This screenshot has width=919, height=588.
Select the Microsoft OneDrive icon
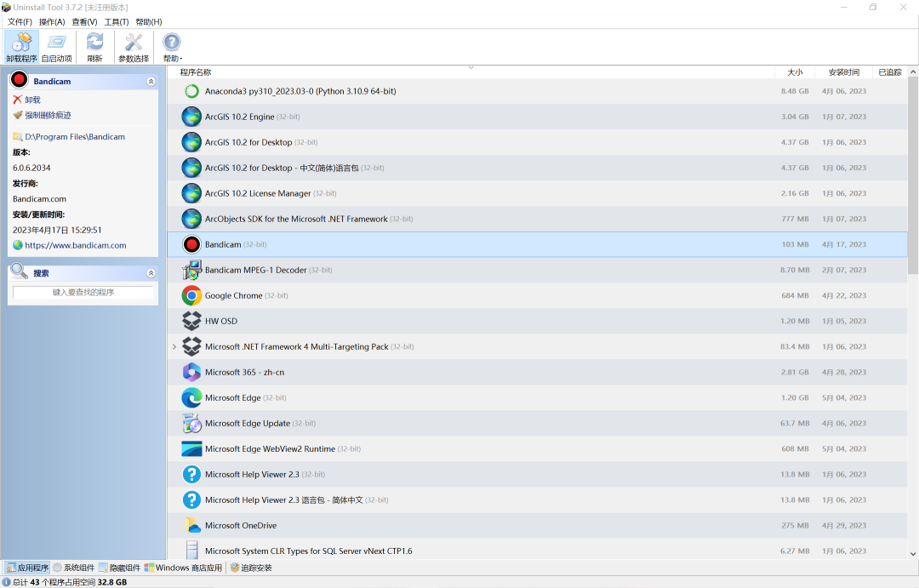coord(191,526)
